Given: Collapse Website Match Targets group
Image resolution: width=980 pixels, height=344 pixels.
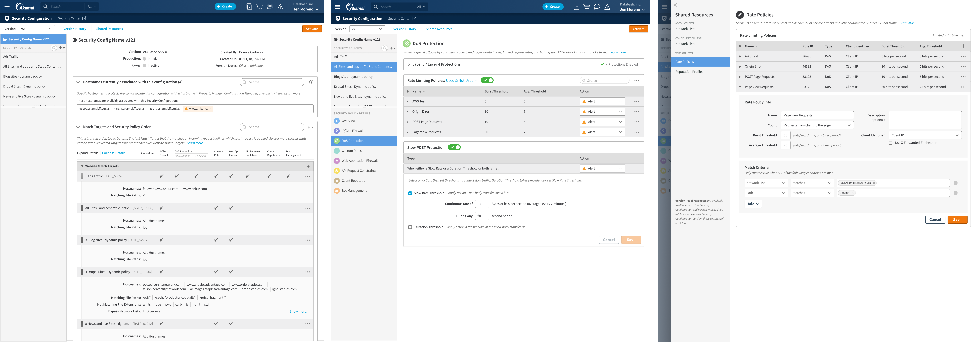Looking at the screenshot, I should click(x=82, y=166).
